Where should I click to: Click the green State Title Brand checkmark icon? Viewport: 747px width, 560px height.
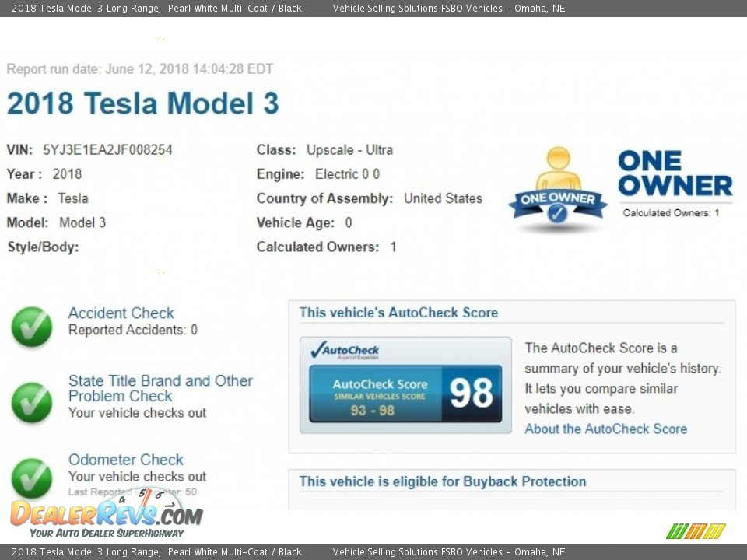coord(32,402)
